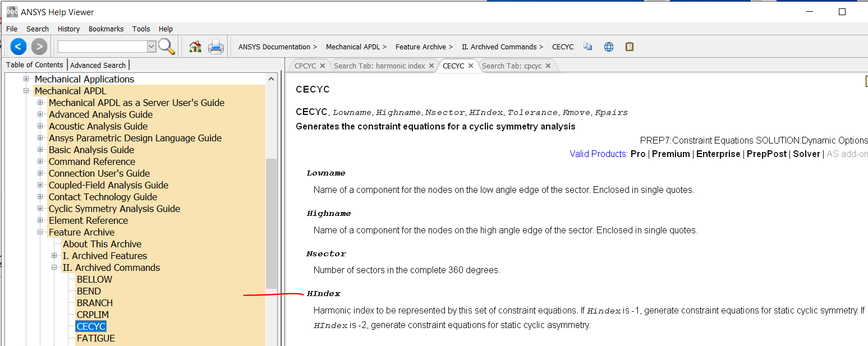Expand the Acoustic Analysis Guide node
This screenshot has height=346, width=868.
tap(40, 126)
